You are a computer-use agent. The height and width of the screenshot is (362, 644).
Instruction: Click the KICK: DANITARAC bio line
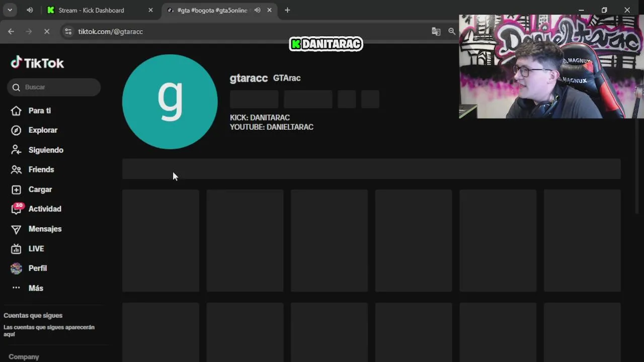pyautogui.click(x=260, y=118)
